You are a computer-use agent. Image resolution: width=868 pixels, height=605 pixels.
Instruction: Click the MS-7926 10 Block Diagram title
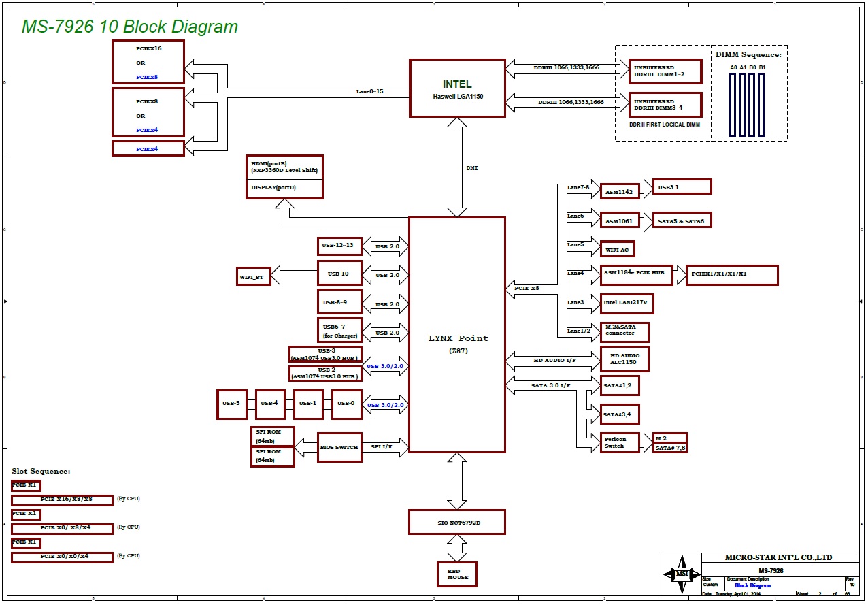pos(130,27)
